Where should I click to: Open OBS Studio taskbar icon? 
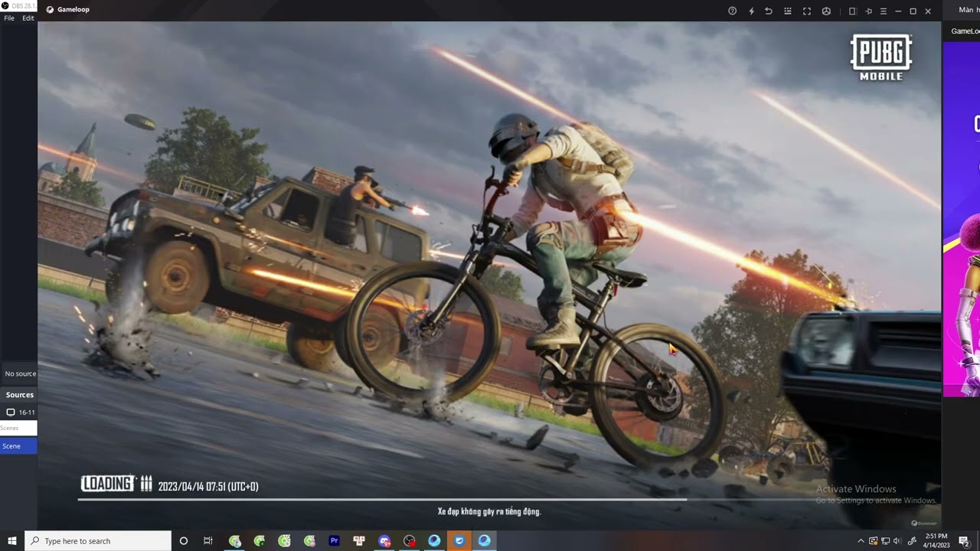coord(410,541)
